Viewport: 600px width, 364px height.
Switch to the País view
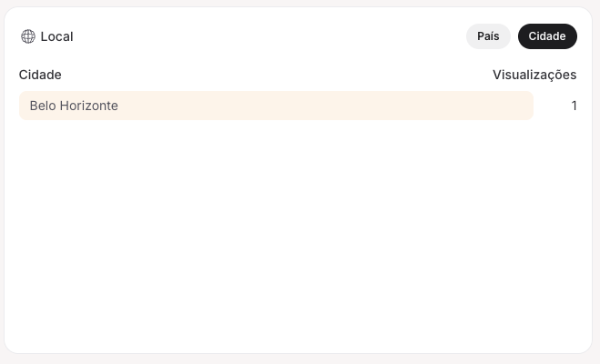488,36
